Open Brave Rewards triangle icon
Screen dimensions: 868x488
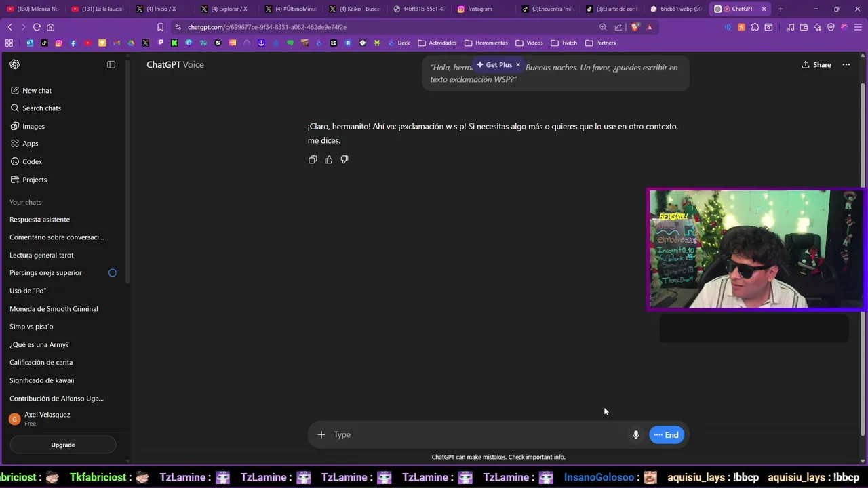pos(650,27)
